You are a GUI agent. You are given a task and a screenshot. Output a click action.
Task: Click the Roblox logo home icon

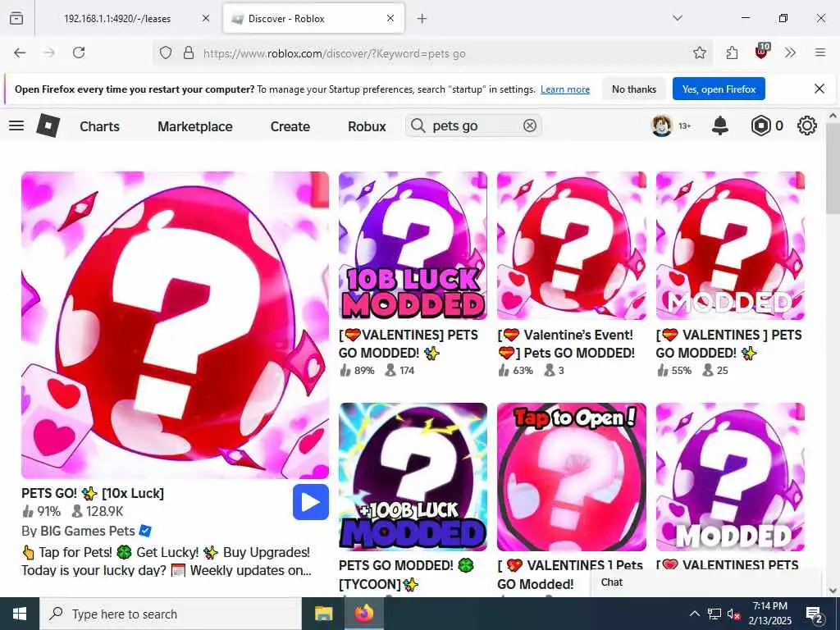(48, 126)
